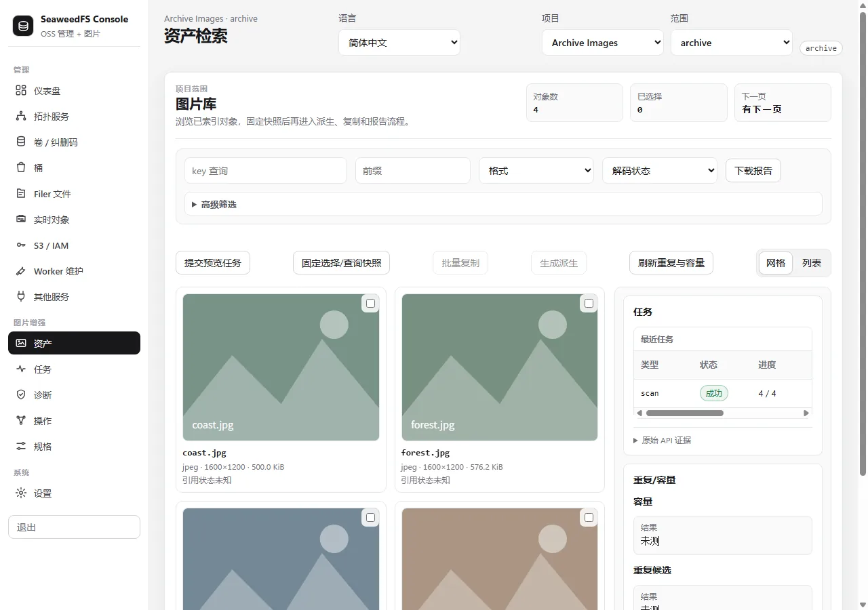Focus the 前缀 prefix input field
Viewport: 868px width, 610px height.
click(413, 171)
